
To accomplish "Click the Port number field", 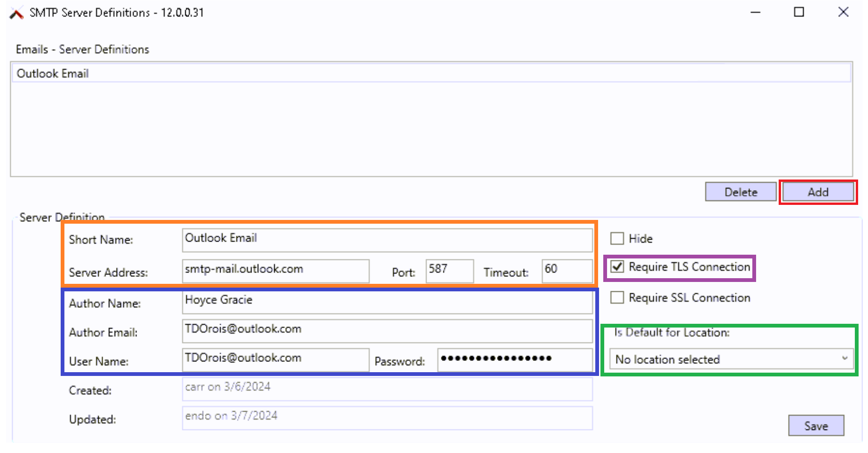I will [x=449, y=271].
